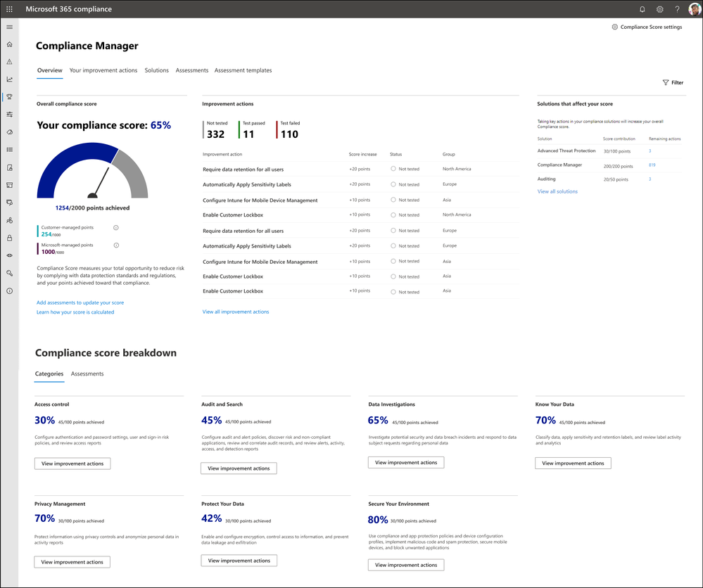This screenshot has height=588, width=703.
Task: View improvement actions for Data Investigations
Action: (x=406, y=463)
